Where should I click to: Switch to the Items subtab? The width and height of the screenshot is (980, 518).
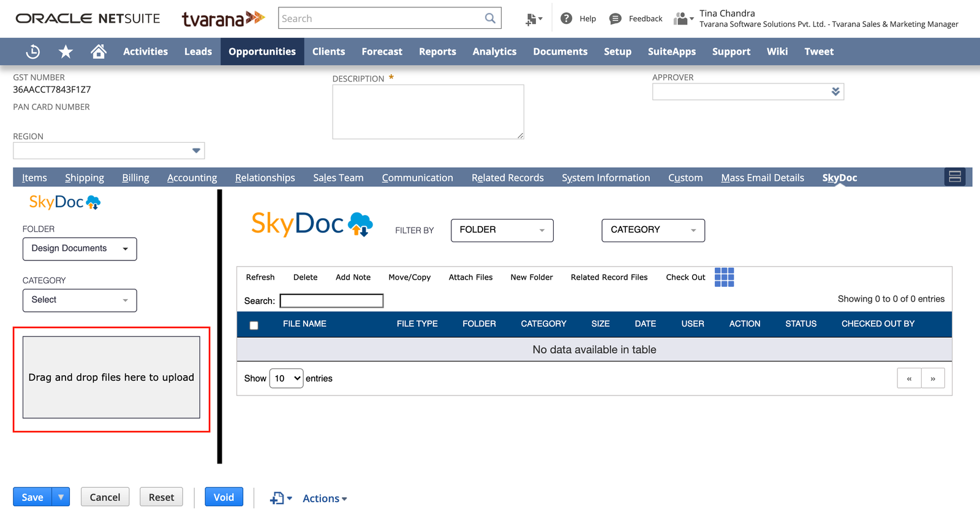point(34,178)
